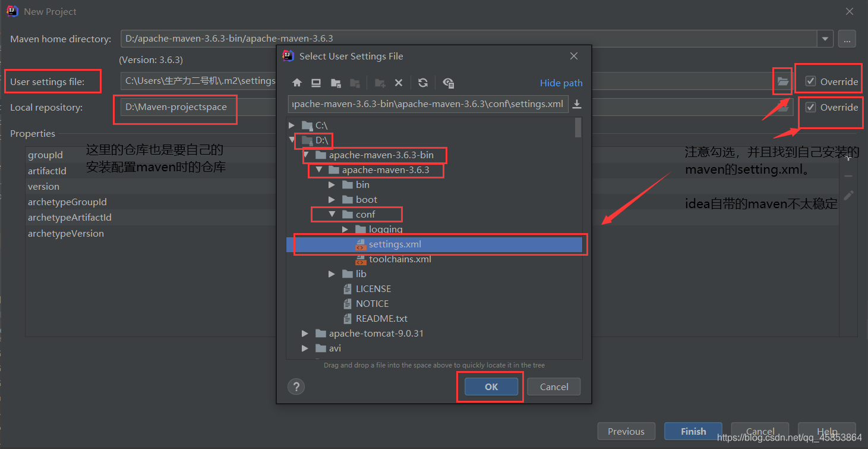The width and height of the screenshot is (868, 449).
Task: Confirm selection with OK button
Action: [x=491, y=387]
